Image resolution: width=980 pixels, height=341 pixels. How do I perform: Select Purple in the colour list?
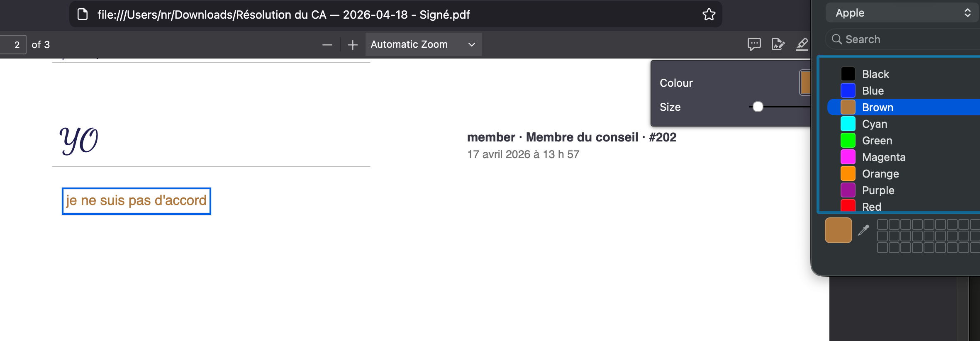pos(878,190)
